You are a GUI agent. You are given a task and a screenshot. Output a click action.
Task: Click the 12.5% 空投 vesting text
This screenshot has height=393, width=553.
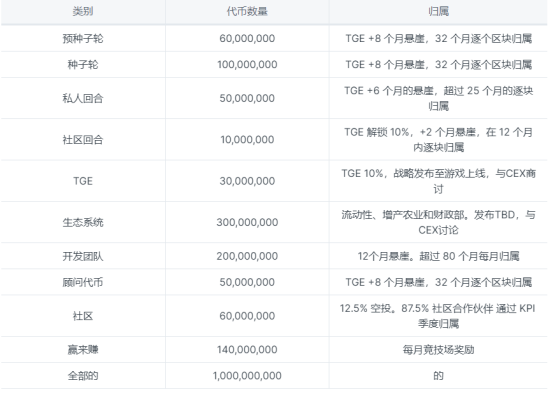coord(439,316)
